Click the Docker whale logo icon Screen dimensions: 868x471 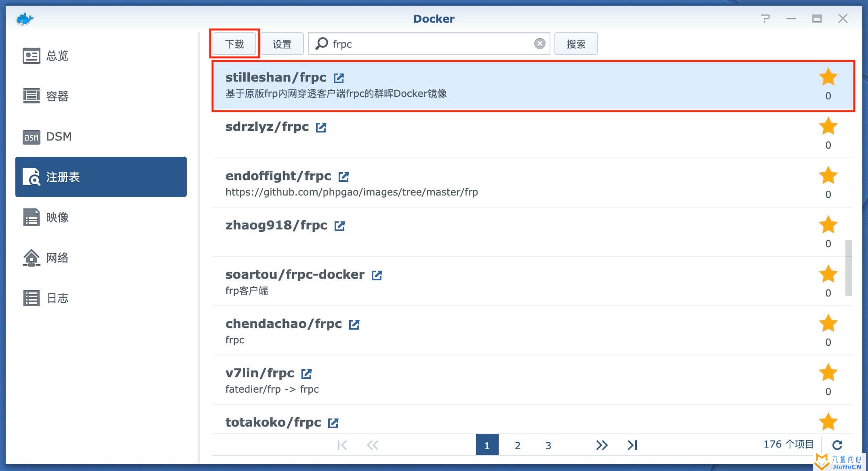[x=24, y=19]
